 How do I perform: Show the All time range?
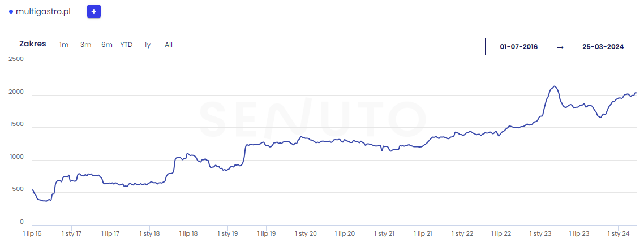(x=169, y=45)
